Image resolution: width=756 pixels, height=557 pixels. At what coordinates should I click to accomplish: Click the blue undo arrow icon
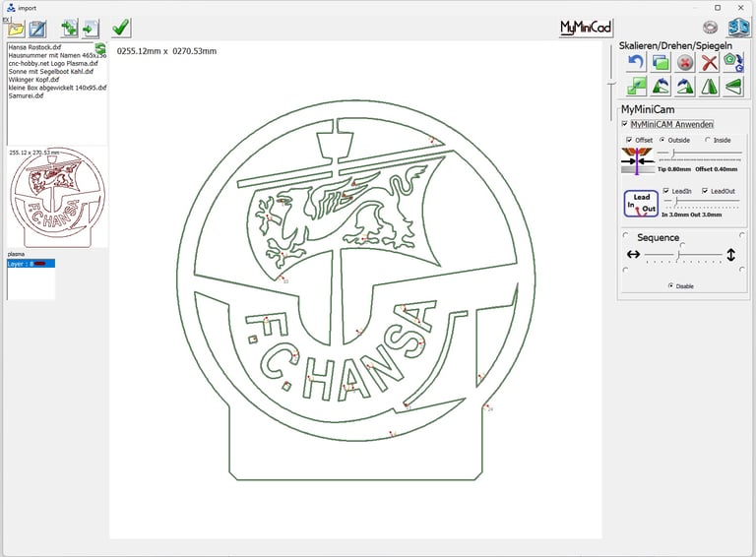click(x=637, y=63)
